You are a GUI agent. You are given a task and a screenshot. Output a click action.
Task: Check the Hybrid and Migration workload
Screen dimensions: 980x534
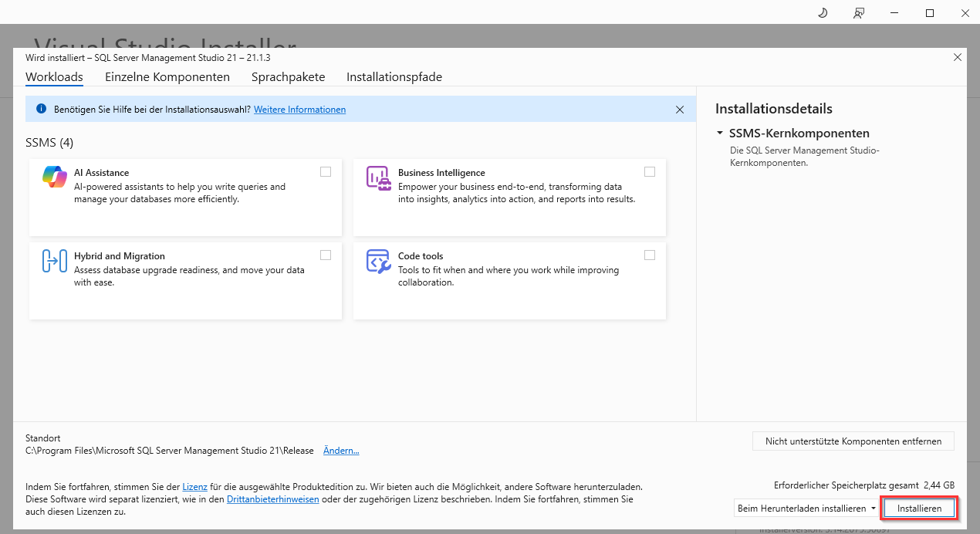click(x=326, y=255)
